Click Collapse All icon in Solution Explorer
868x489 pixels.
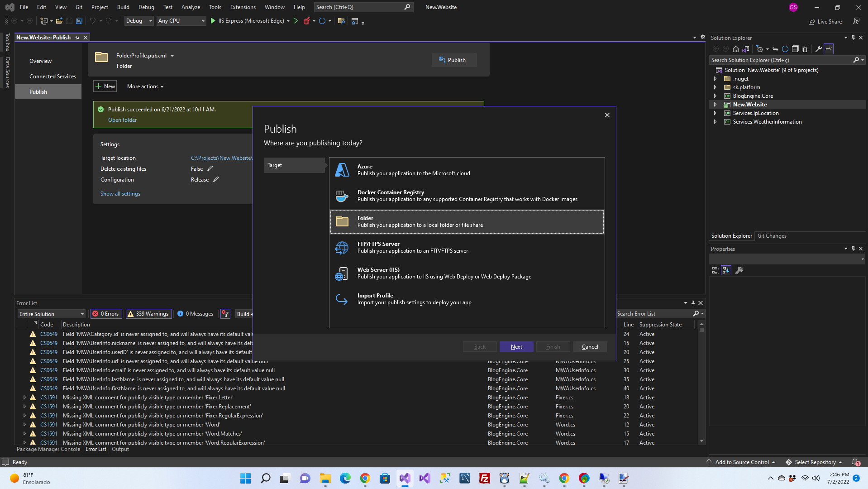tap(795, 49)
